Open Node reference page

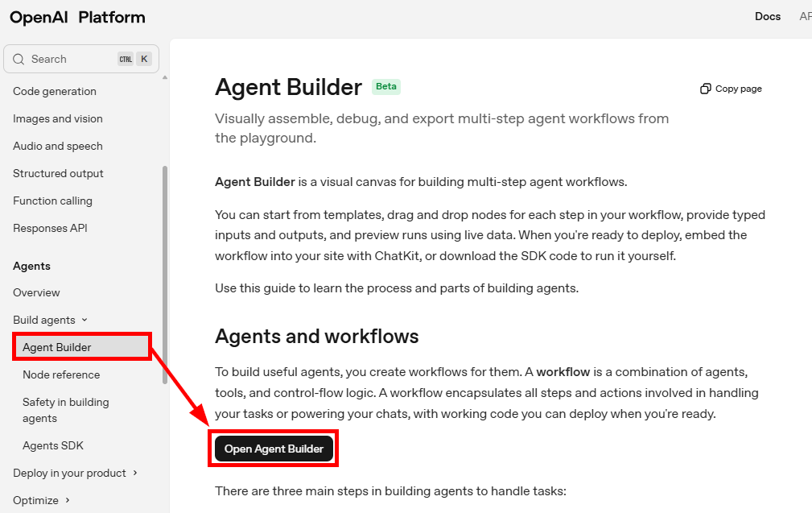(x=61, y=374)
